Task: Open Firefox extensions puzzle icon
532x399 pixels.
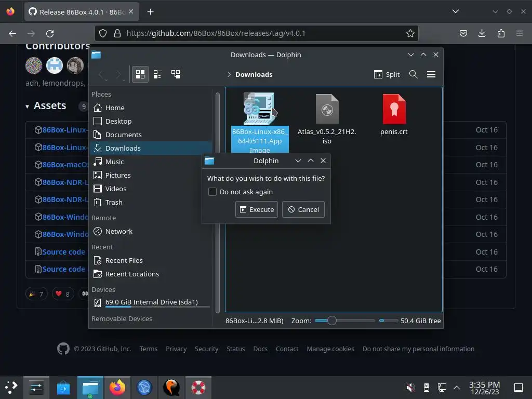Action: pyautogui.click(x=501, y=33)
